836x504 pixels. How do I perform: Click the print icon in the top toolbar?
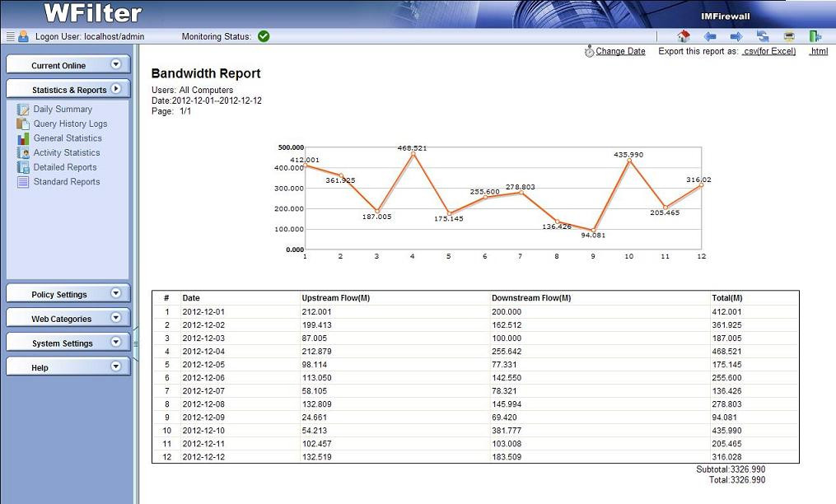click(x=789, y=36)
